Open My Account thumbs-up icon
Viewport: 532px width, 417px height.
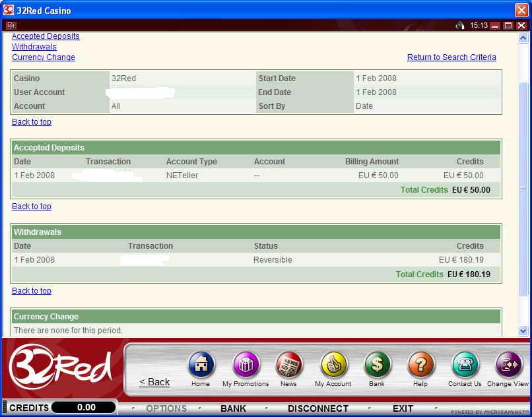334,365
